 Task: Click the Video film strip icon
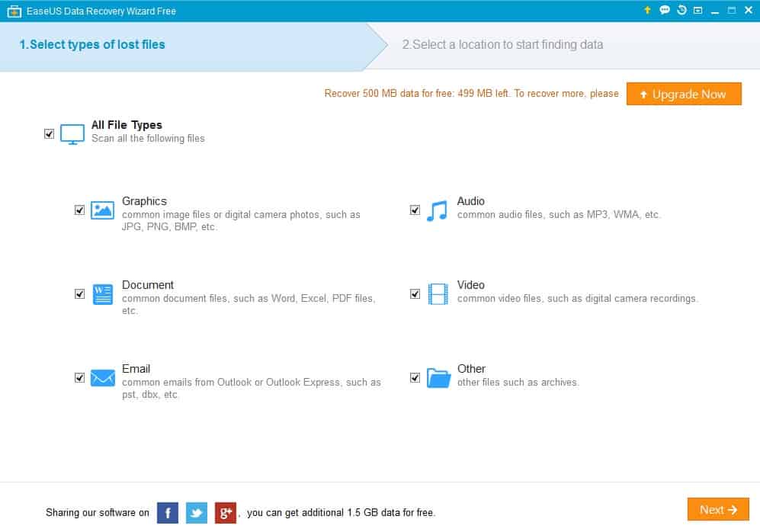[x=438, y=294]
